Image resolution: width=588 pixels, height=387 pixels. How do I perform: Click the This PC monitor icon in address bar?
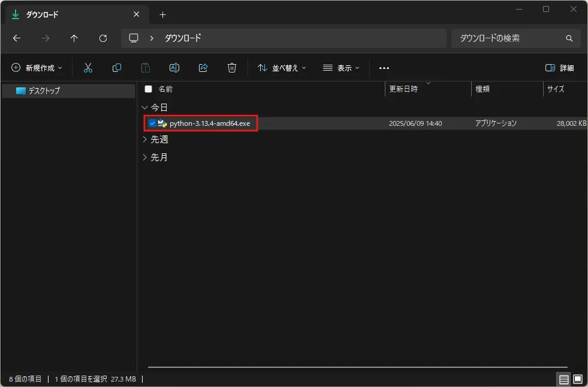(x=134, y=38)
